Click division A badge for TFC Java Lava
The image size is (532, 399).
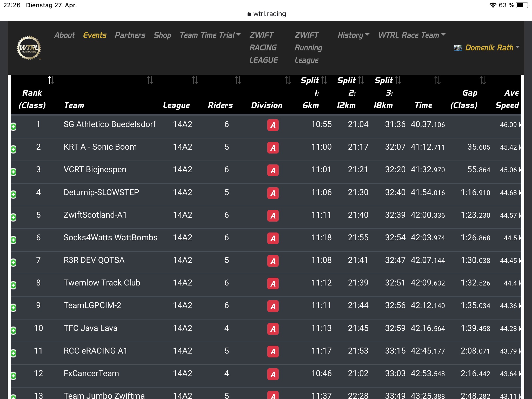[x=273, y=329]
